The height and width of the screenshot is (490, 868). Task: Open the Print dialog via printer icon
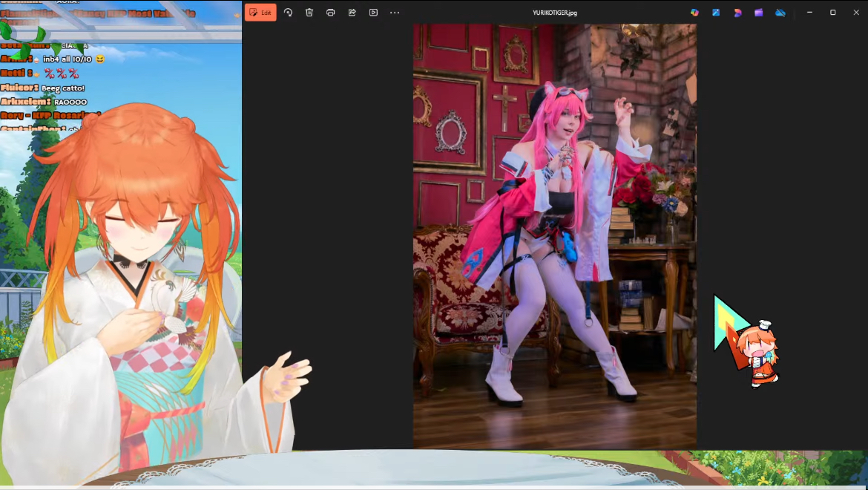point(330,12)
